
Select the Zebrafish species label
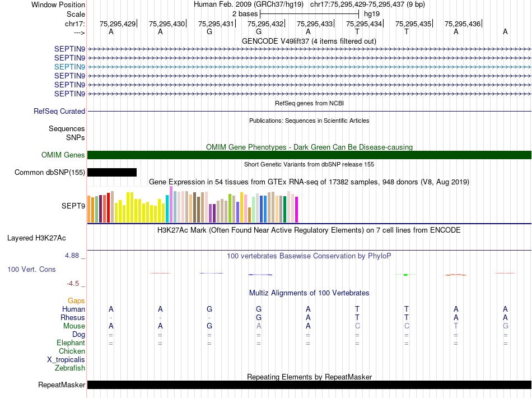[x=70, y=368]
